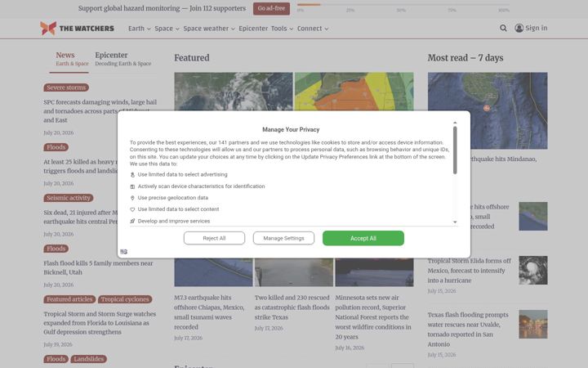The height and width of the screenshot is (368, 588).
Task: Click the Texas flash flooding night photo thumbnail
Action: (532, 324)
